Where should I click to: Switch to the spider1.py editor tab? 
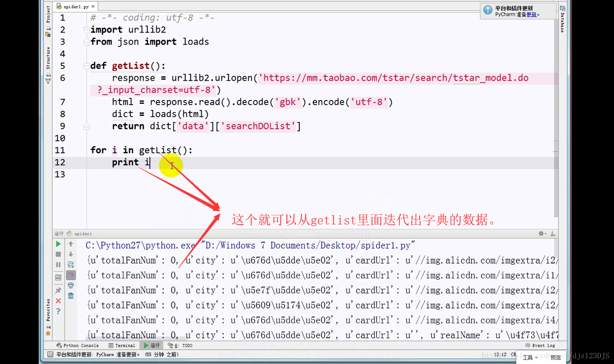[76, 7]
